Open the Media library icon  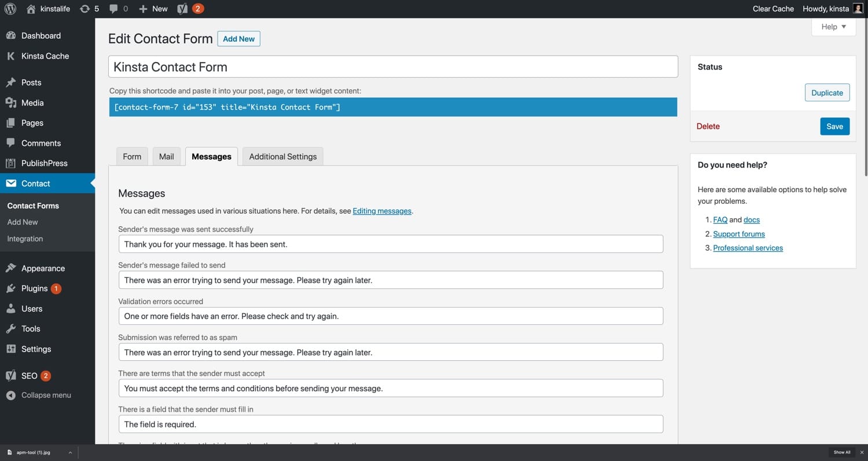(12, 103)
